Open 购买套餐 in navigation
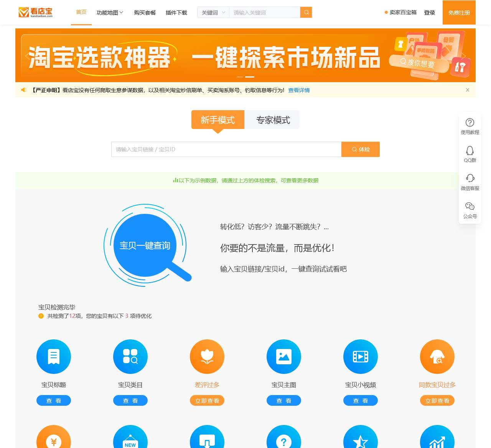 145,13
